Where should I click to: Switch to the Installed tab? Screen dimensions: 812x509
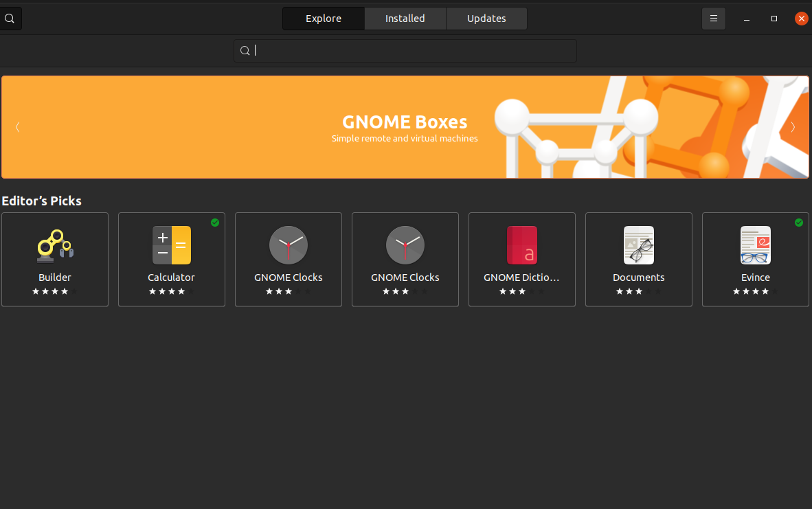[405, 19]
